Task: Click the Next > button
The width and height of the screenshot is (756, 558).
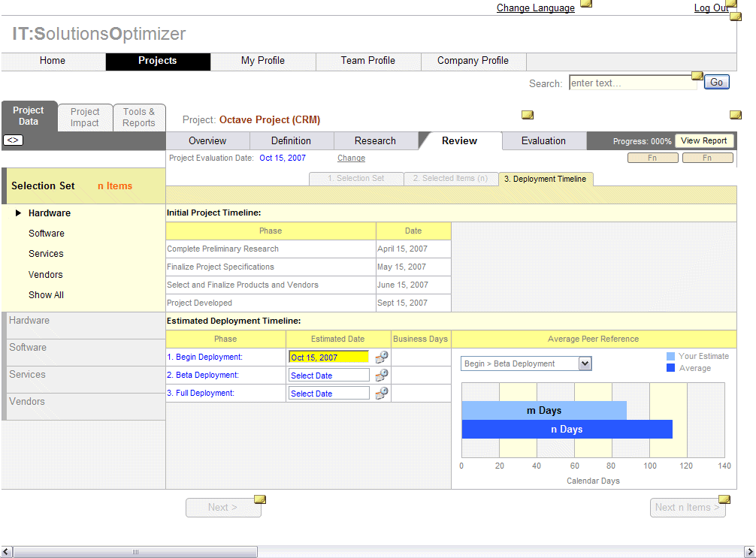Action: [x=223, y=508]
